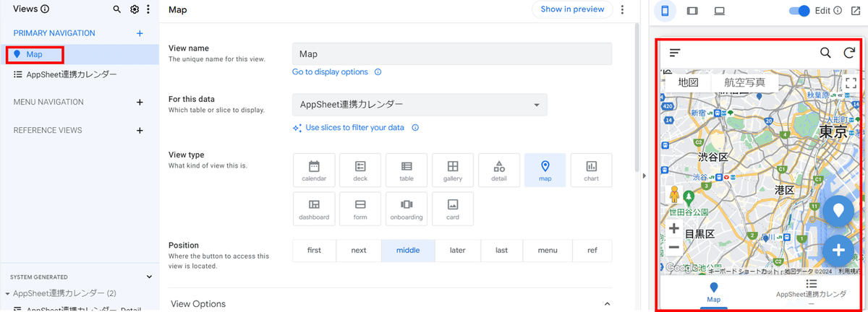
Task: Open the Views panel three-dot menu
Action: point(148,9)
